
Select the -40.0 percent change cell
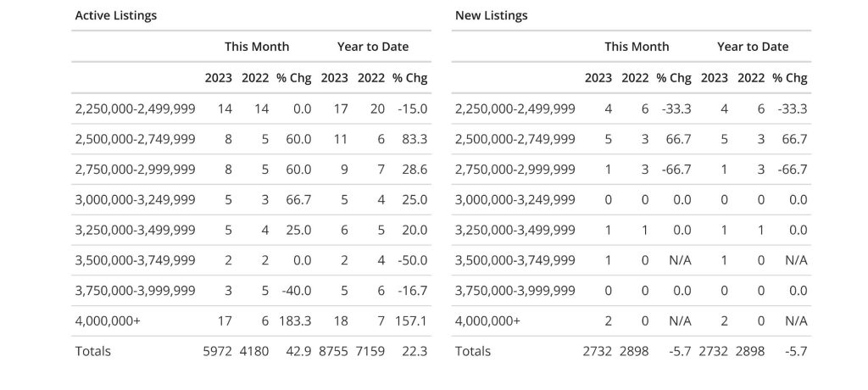297,291
